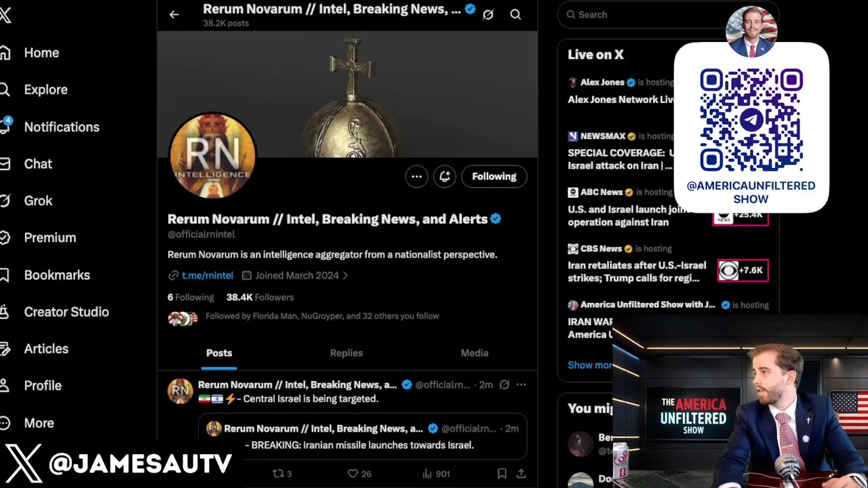This screenshot has width=868, height=488.
Task: Click Show more under Live on X
Action: click(589, 365)
